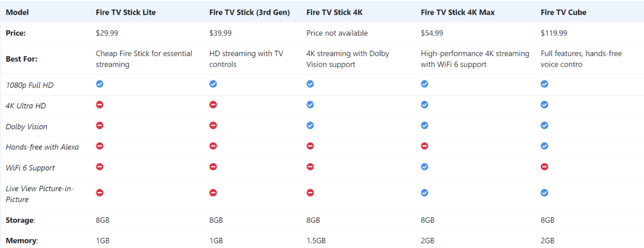This screenshot has height=248, width=644.
Task: Click the 1080p Full HD checkmark for Fire TV Cube
Action: (544, 84)
